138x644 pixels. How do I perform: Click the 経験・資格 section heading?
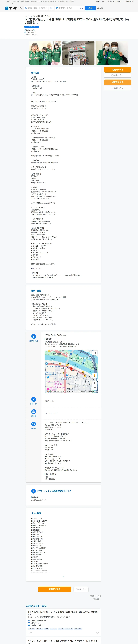click(x=36, y=291)
